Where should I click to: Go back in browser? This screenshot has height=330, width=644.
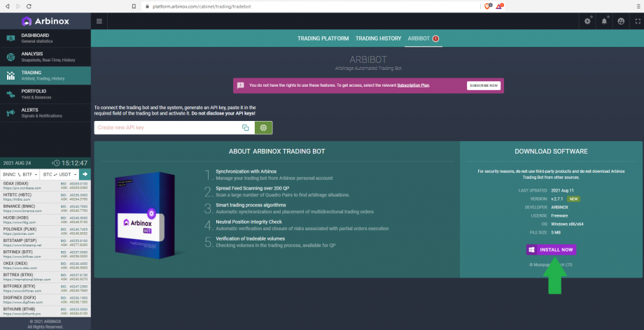tap(7, 6)
